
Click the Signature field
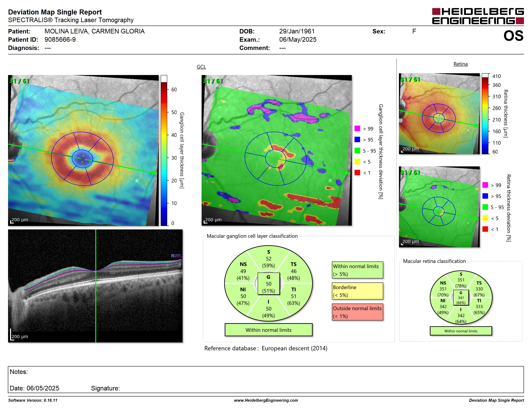point(105,388)
